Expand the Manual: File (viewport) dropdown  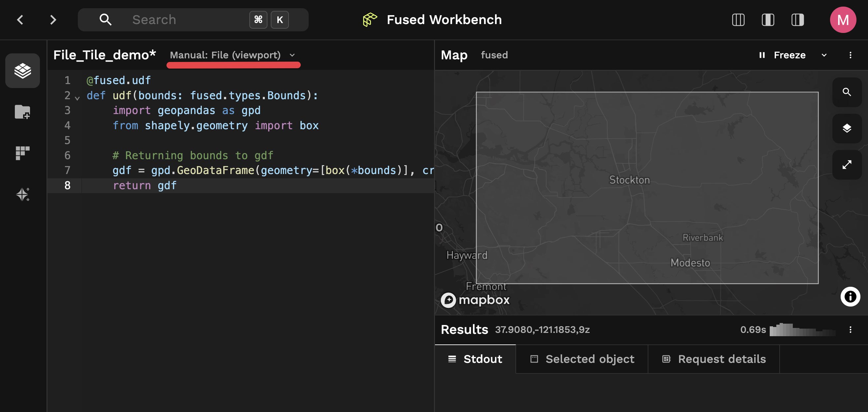232,55
